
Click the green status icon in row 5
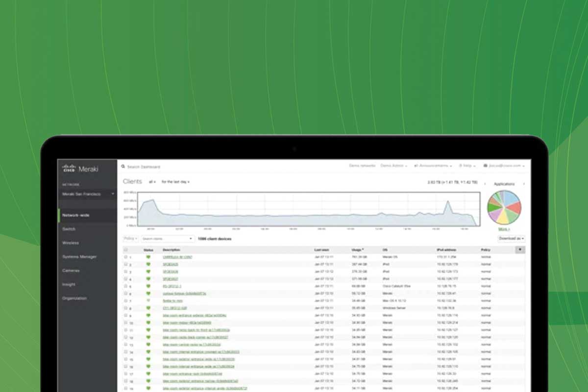pos(148,286)
